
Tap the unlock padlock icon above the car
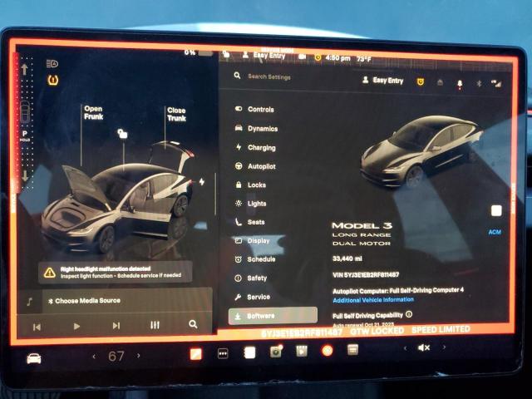click(x=122, y=134)
